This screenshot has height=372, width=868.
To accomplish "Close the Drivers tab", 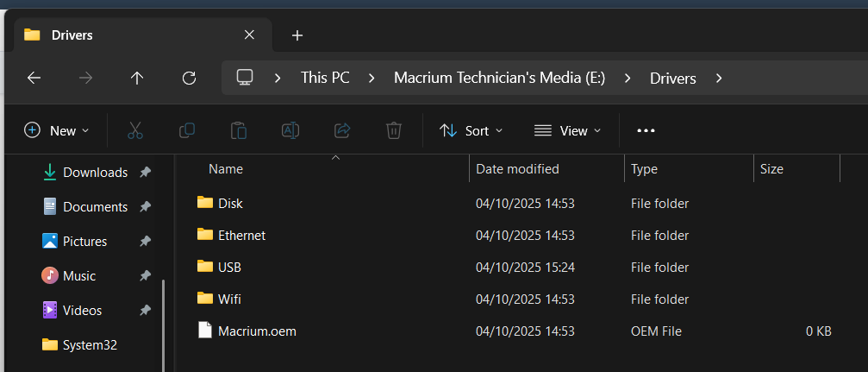I will click(249, 35).
